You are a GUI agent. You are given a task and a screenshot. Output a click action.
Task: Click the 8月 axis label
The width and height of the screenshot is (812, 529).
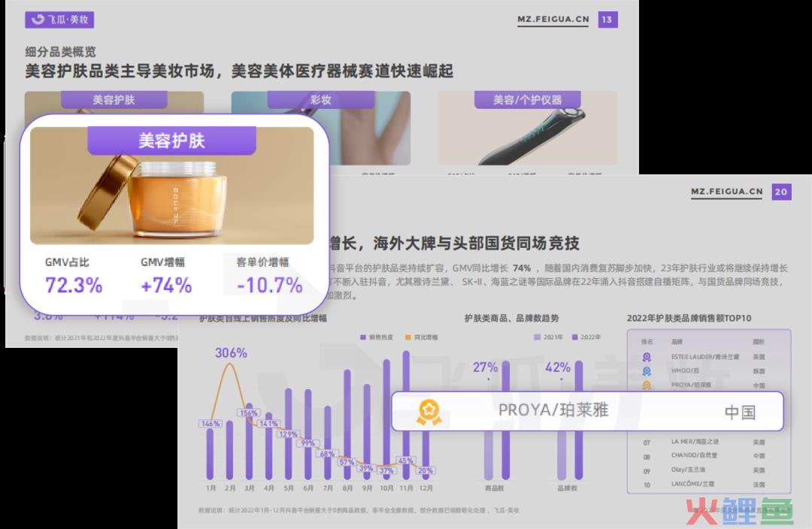[x=347, y=488]
